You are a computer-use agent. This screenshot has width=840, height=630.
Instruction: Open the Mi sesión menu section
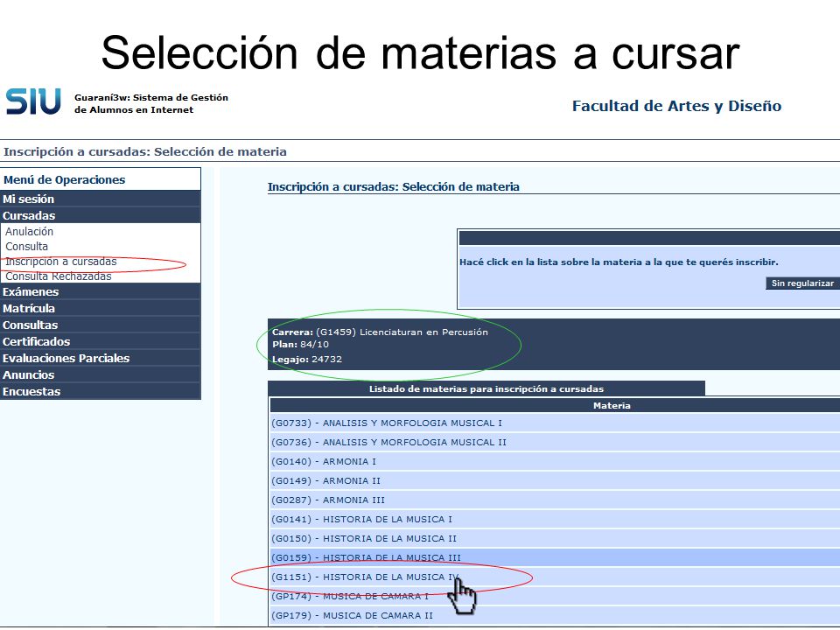coord(101,199)
